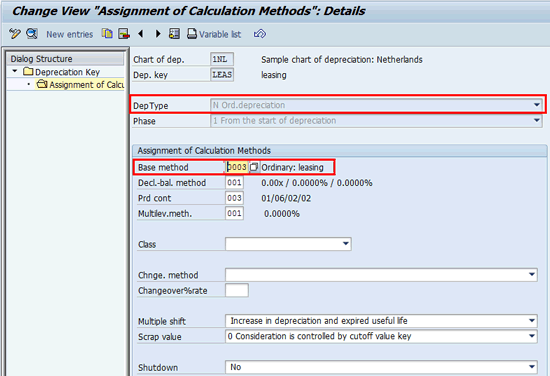Copy the entry with Copy As icon

pyautogui.click(x=107, y=34)
